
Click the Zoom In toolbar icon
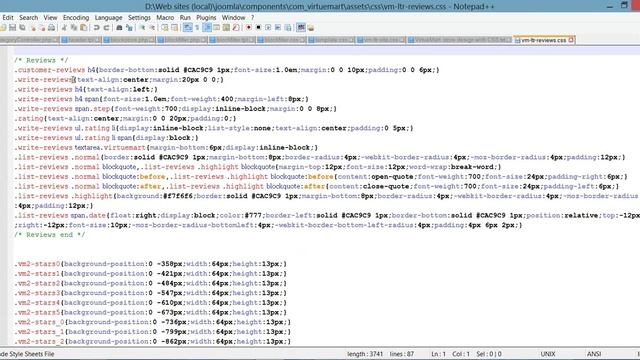pyautogui.click(x=142, y=27)
